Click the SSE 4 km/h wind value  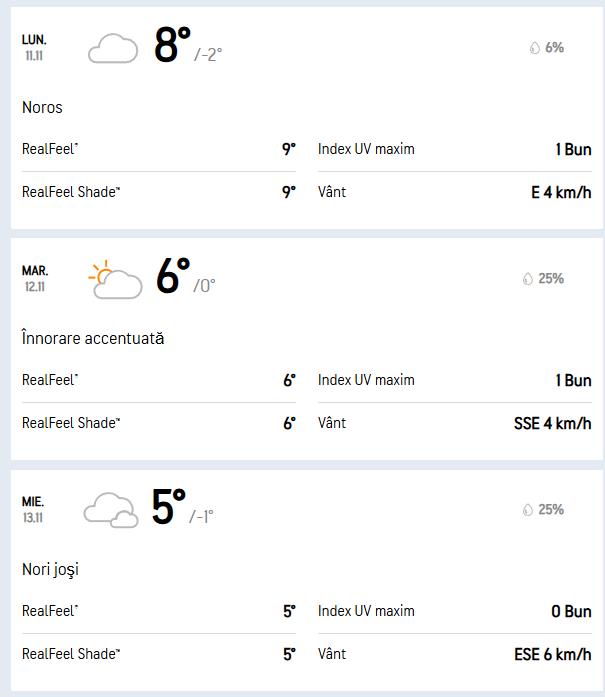point(552,423)
